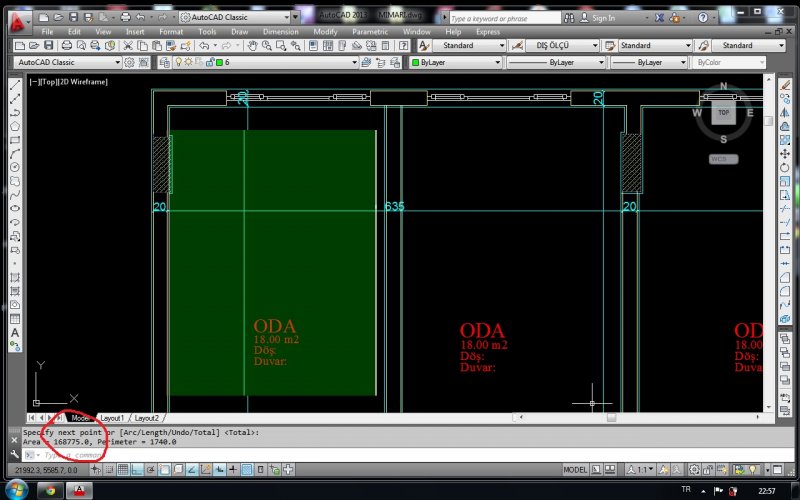Switch to Layout1 tab
The width and height of the screenshot is (800, 500).
(112, 418)
